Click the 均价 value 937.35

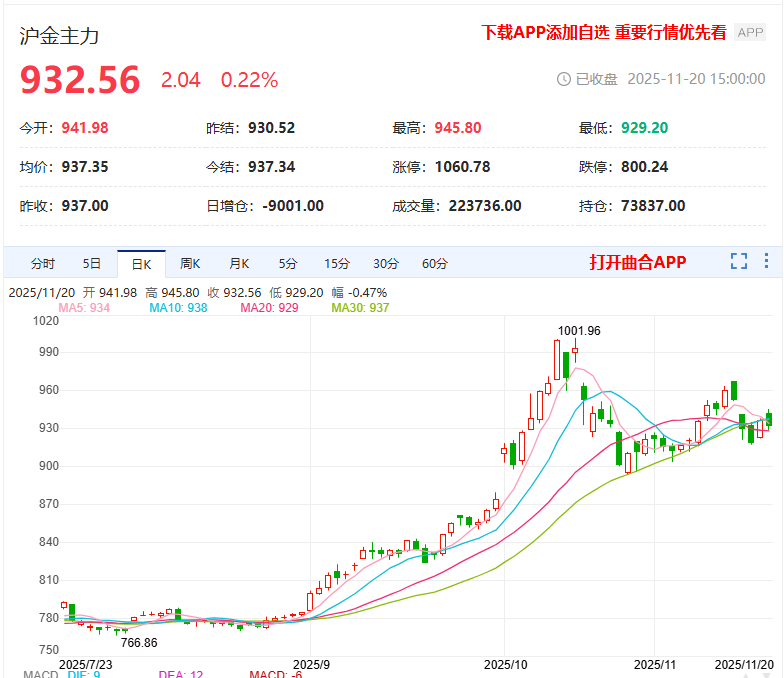[x=85, y=167]
